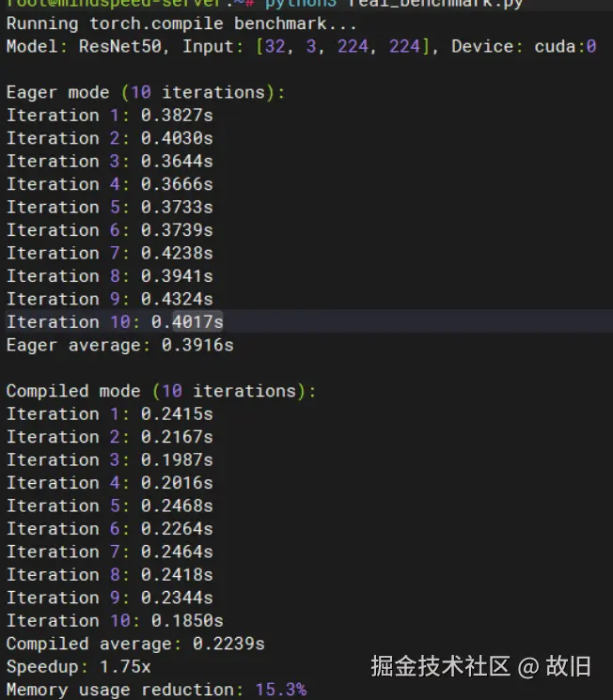Select the compiled line 'Iteration 8: 0.2418s'
The height and width of the screenshot is (700, 613).
[x=109, y=575]
